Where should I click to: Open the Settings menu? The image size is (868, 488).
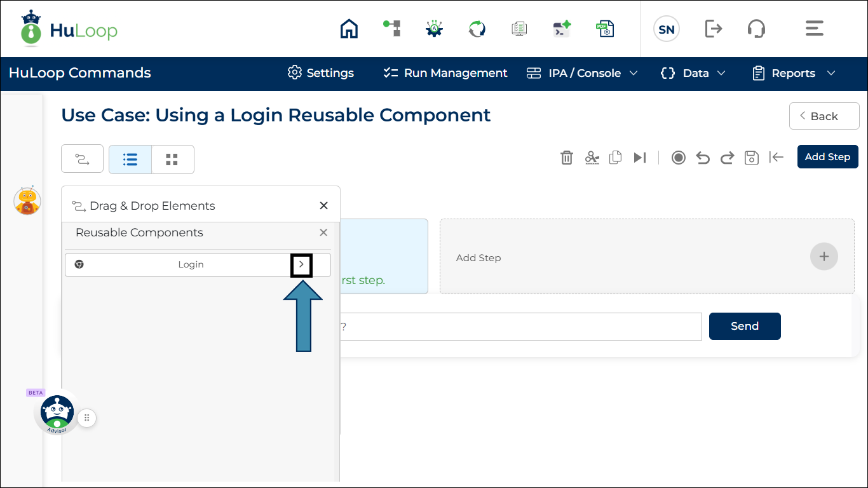pyautogui.click(x=320, y=73)
